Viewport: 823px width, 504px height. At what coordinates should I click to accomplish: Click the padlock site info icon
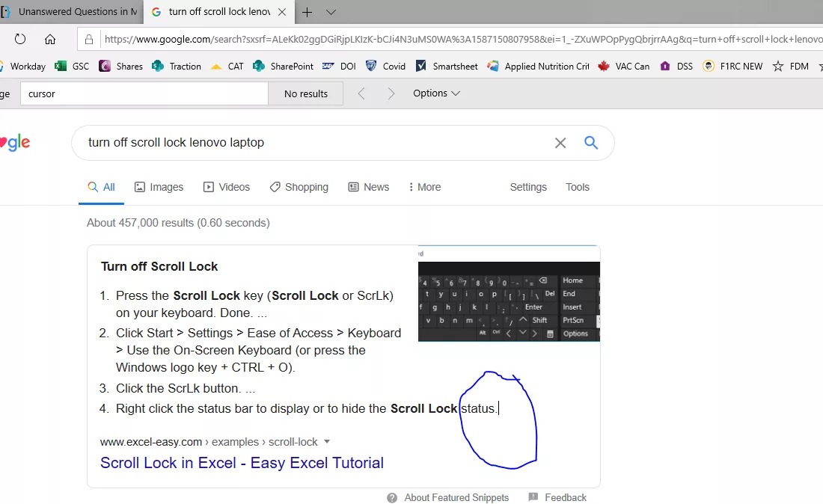tap(89, 40)
